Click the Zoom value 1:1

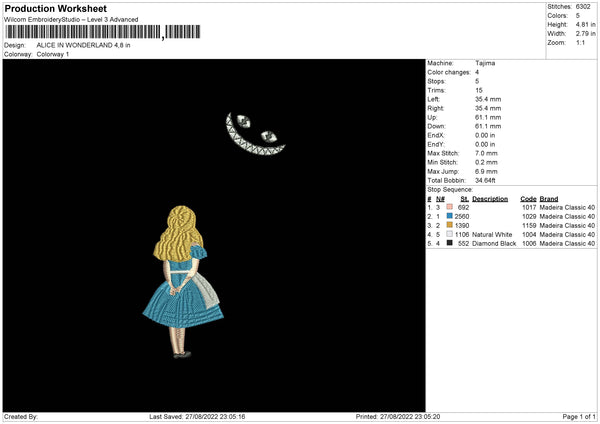[580, 42]
